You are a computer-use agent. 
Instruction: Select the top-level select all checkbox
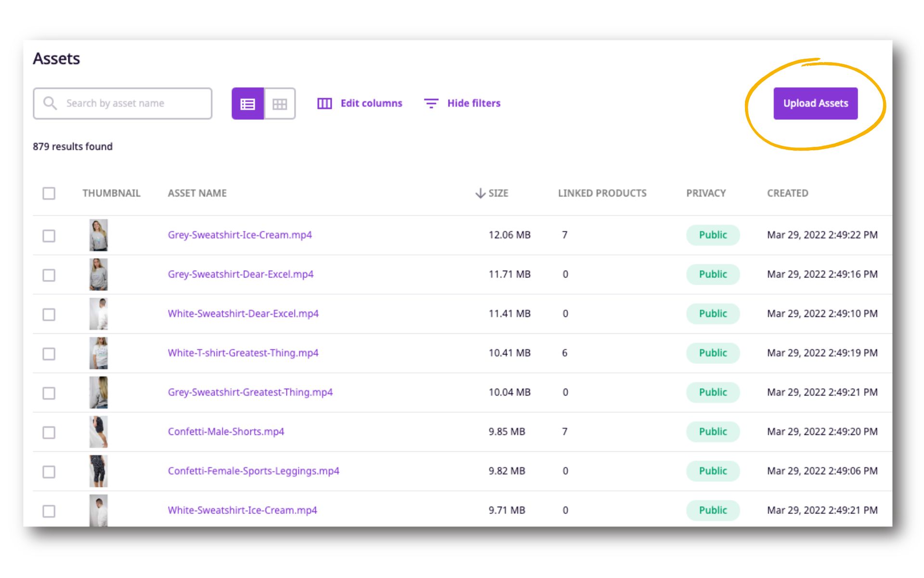click(50, 193)
